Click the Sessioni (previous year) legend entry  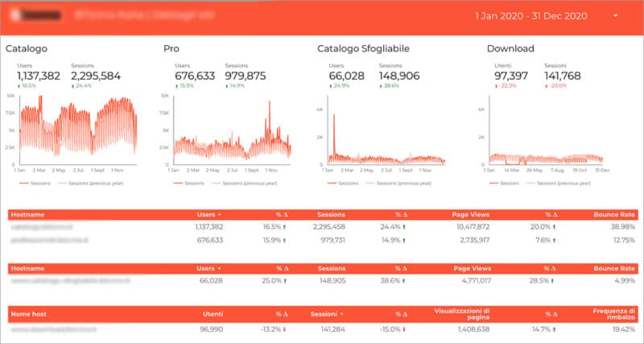tap(559, 184)
